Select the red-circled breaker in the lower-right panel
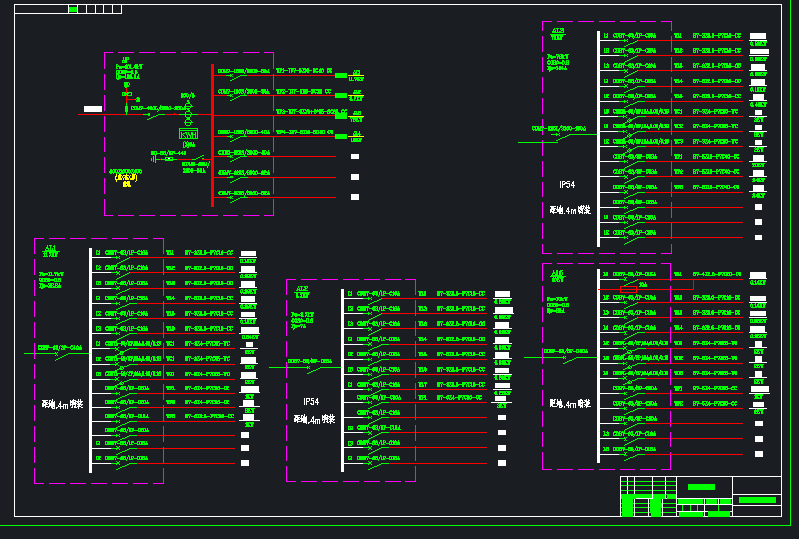Image resolution: width=799 pixels, height=539 pixels. (629, 289)
